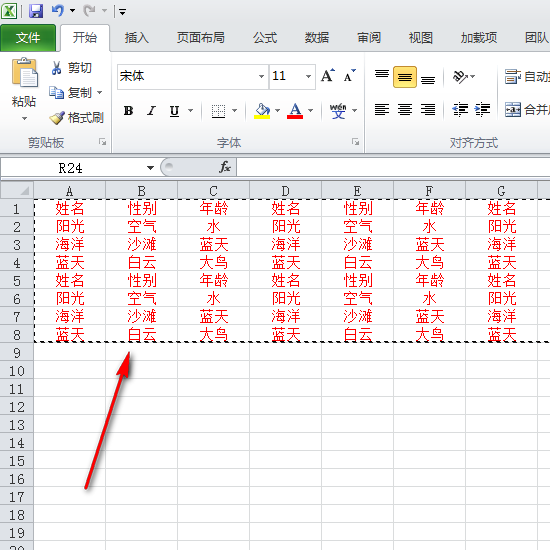Toggle Middle Align (highlighted)
The height and width of the screenshot is (550, 550).
[405, 76]
